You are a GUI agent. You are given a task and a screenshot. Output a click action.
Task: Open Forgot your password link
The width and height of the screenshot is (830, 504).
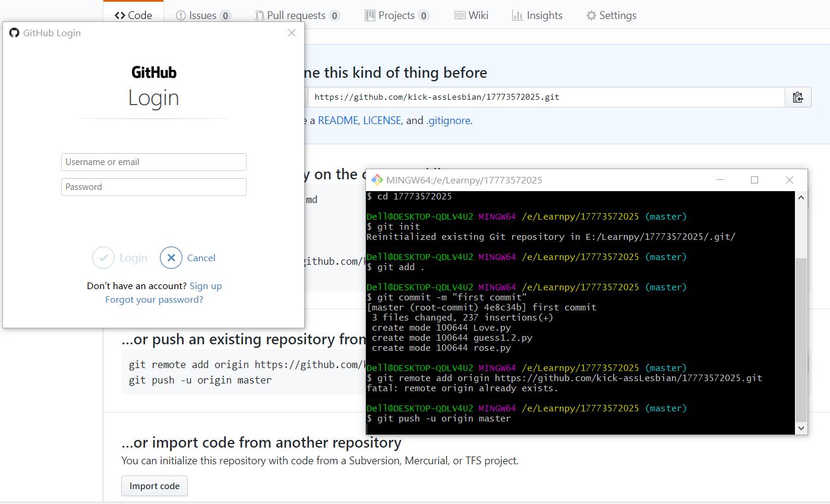click(154, 300)
